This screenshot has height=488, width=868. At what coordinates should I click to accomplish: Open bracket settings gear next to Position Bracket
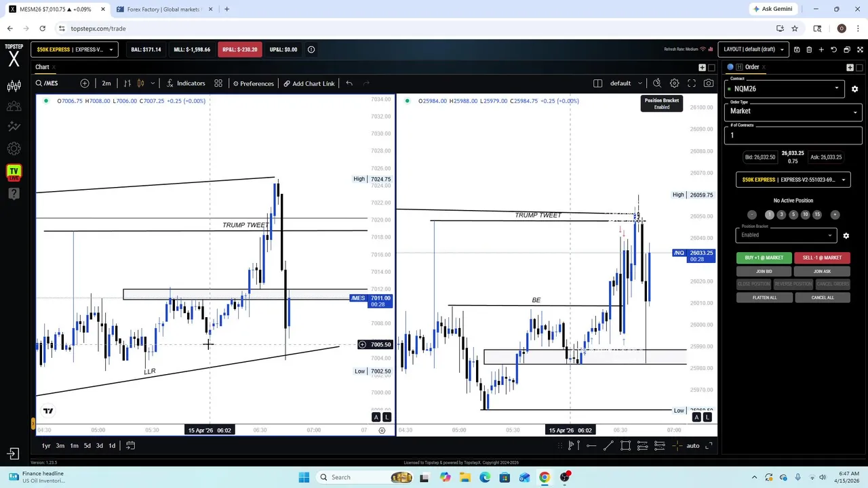(846, 236)
